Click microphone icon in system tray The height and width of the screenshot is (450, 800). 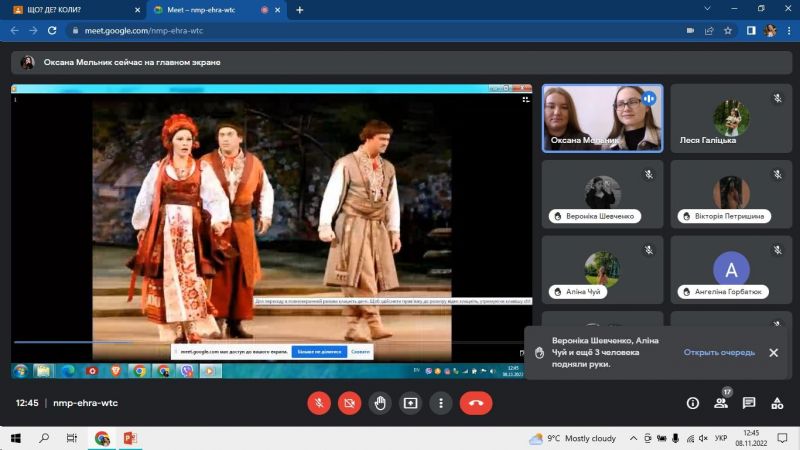click(x=676, y=438)
